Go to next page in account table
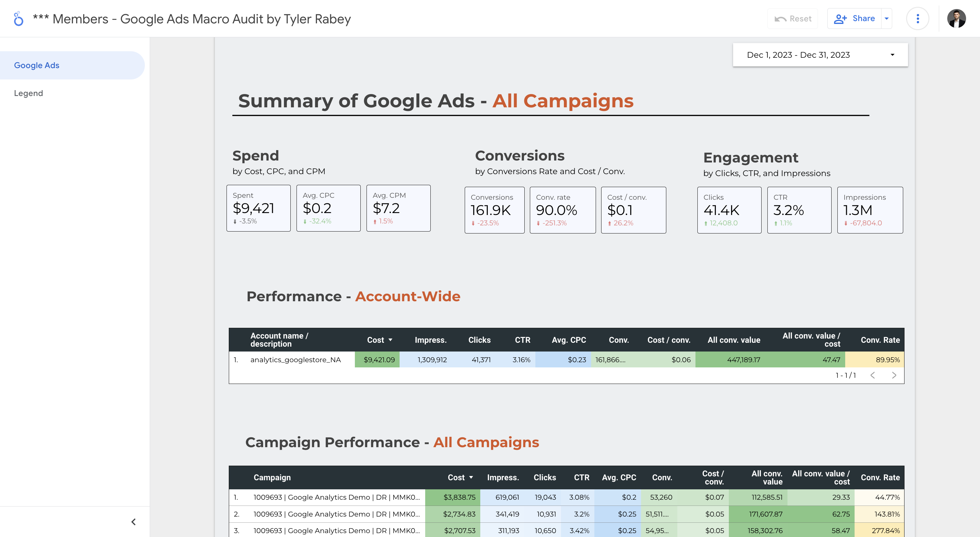This screenshot has height=537, width=980. pos(894,375)
